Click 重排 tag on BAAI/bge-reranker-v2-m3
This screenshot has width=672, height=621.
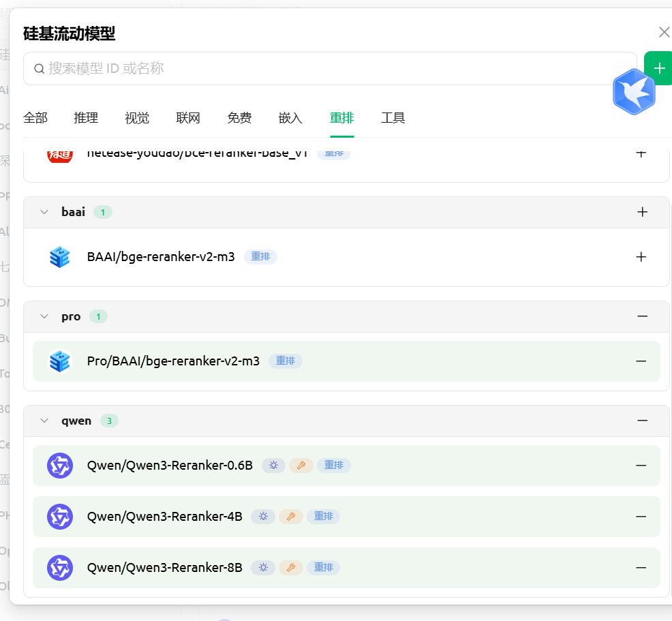coord(260,257)
